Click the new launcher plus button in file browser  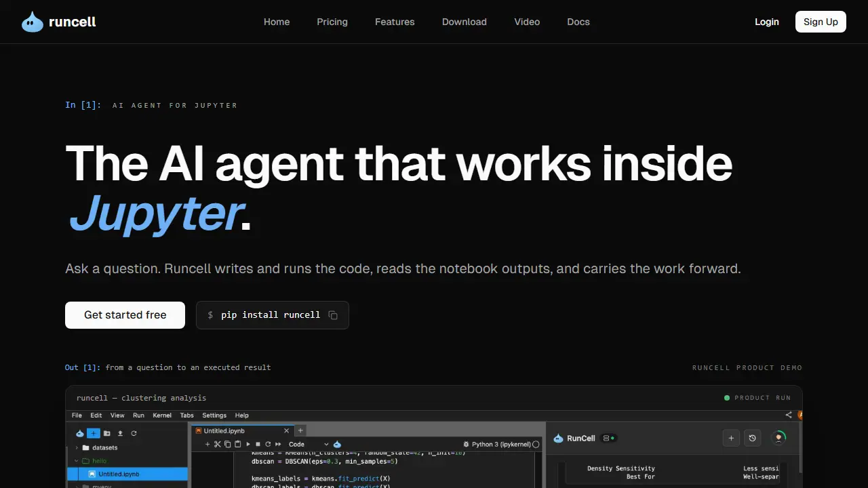(94, 433)
